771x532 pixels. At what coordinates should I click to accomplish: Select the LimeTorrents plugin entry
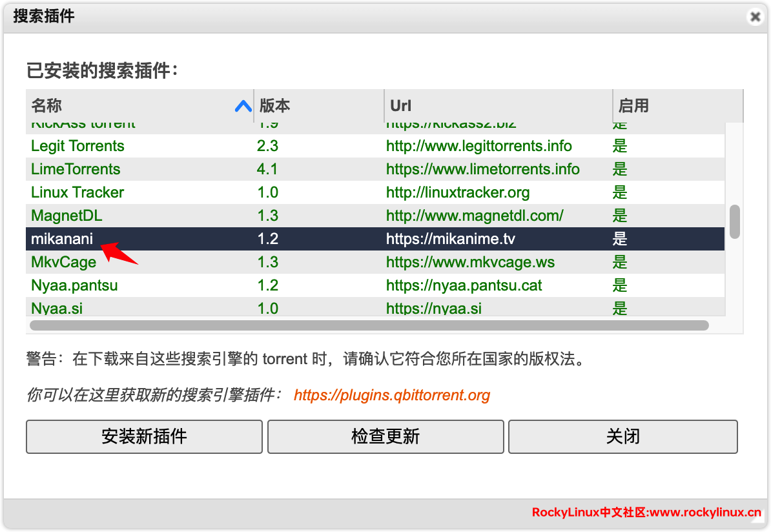click(76, 169)
